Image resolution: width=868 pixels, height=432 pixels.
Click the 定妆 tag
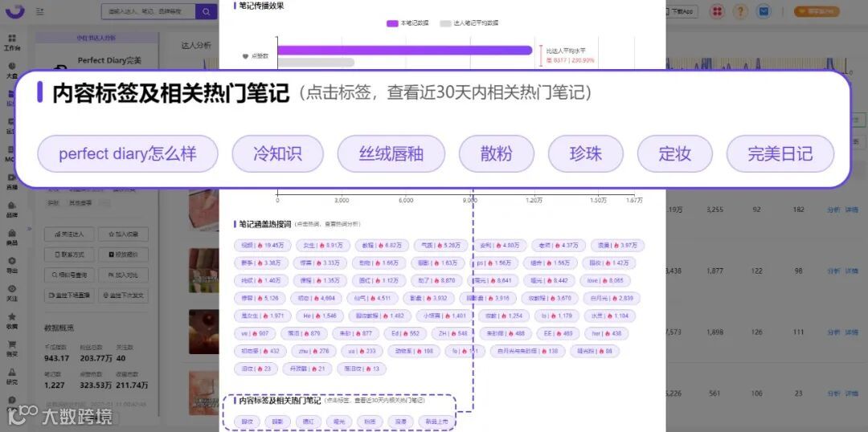[675, 153]
